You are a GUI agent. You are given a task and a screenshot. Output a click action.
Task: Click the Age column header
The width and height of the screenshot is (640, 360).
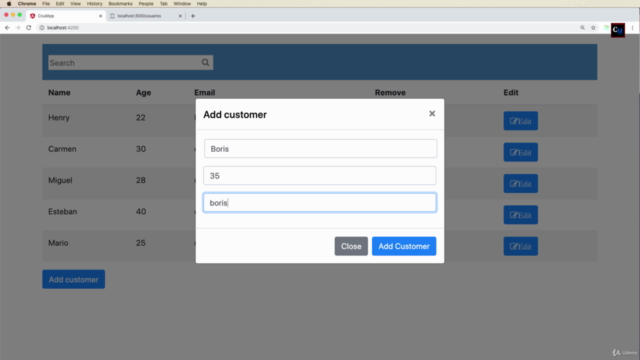click(x=143, y=93)
